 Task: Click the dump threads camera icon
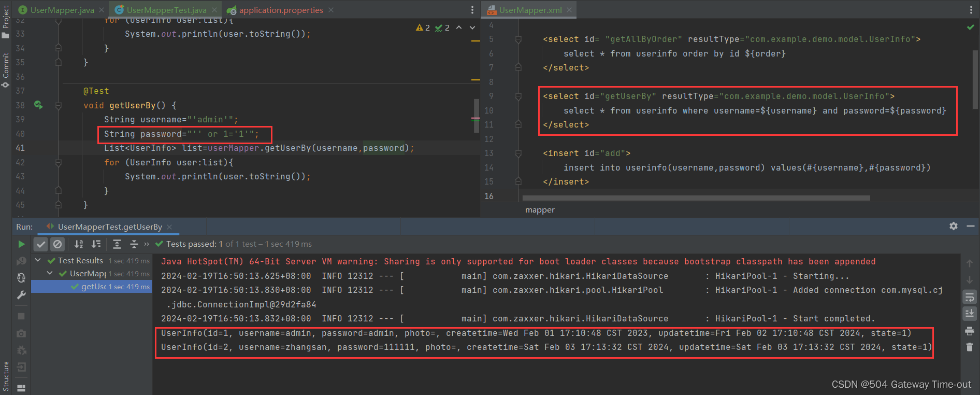[x=21, y=333]
